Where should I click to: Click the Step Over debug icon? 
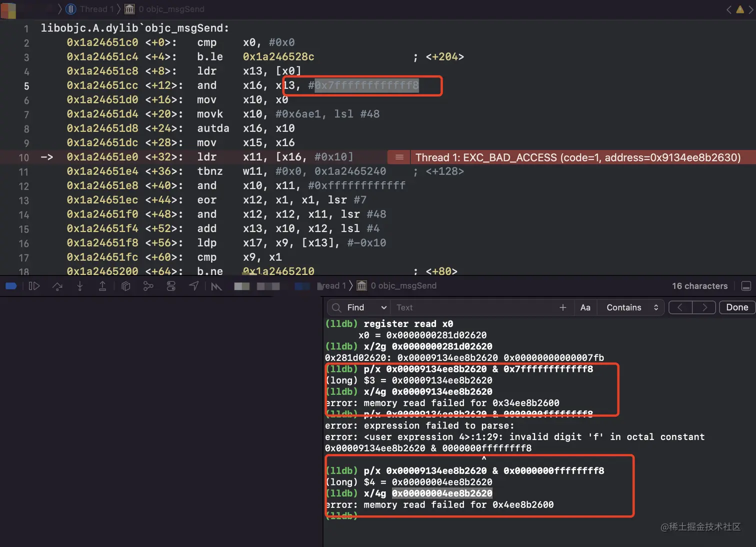57,286
